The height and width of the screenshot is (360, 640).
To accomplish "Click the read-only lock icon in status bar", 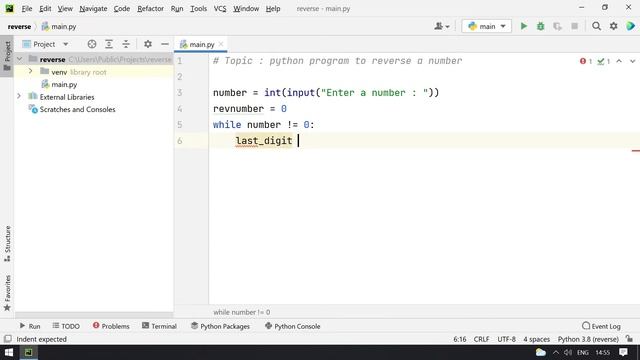I will (x=629, y=339).
